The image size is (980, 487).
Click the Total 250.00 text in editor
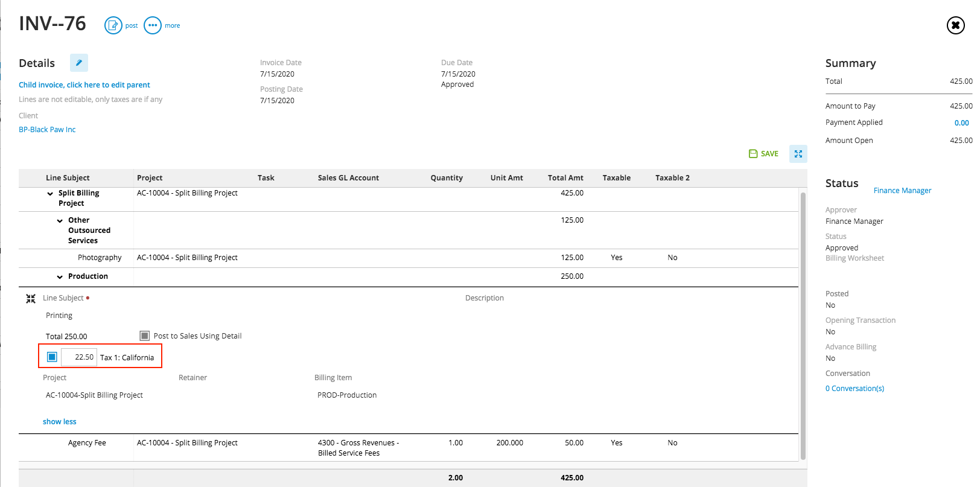coord(66,337)
